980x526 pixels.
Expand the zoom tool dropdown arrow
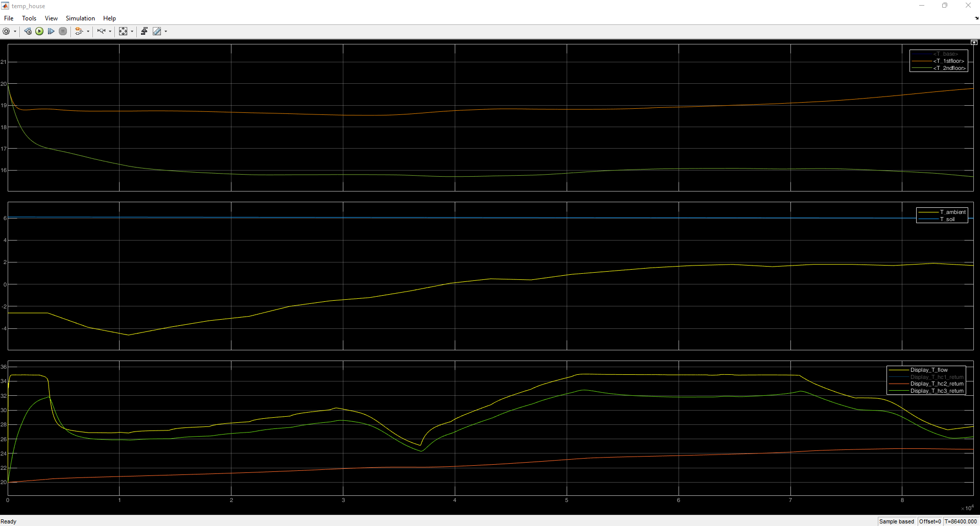(x=110, y=31)
